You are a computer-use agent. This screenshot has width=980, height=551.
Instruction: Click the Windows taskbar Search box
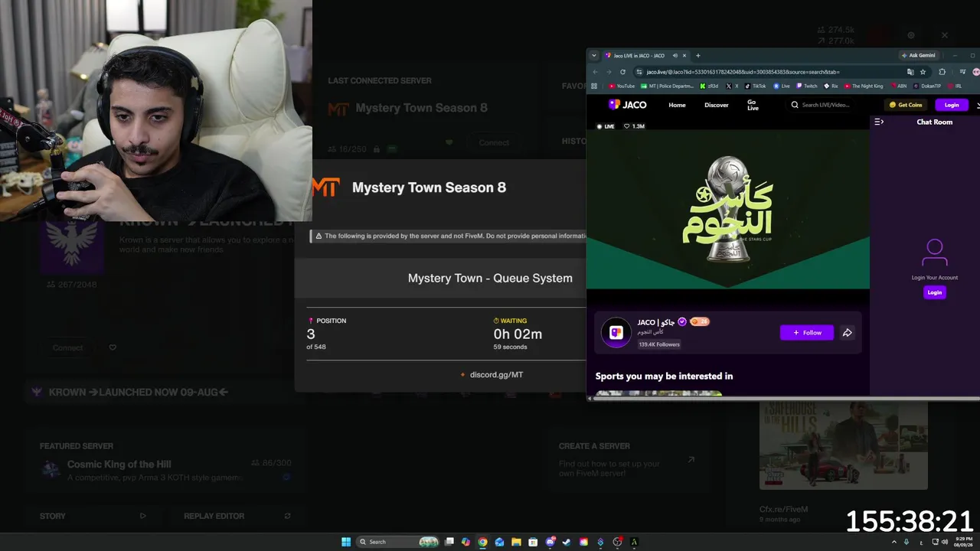point(398,542)
